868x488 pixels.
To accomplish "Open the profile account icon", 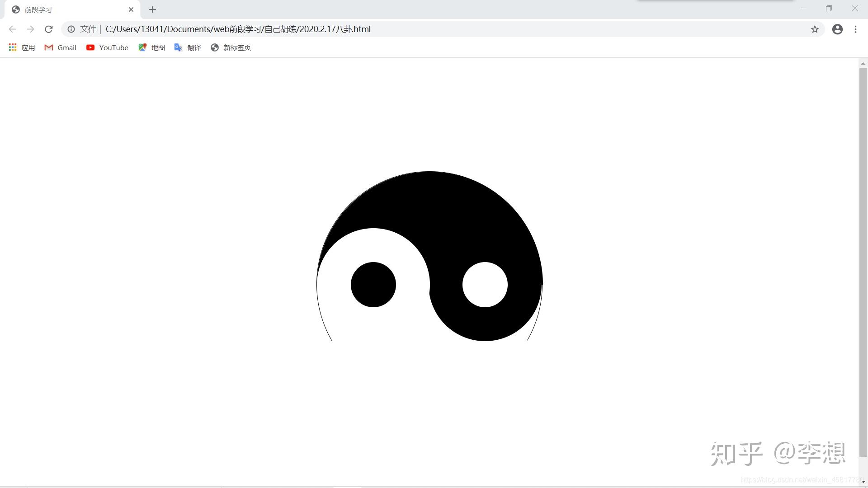I will tap(837, 29).
